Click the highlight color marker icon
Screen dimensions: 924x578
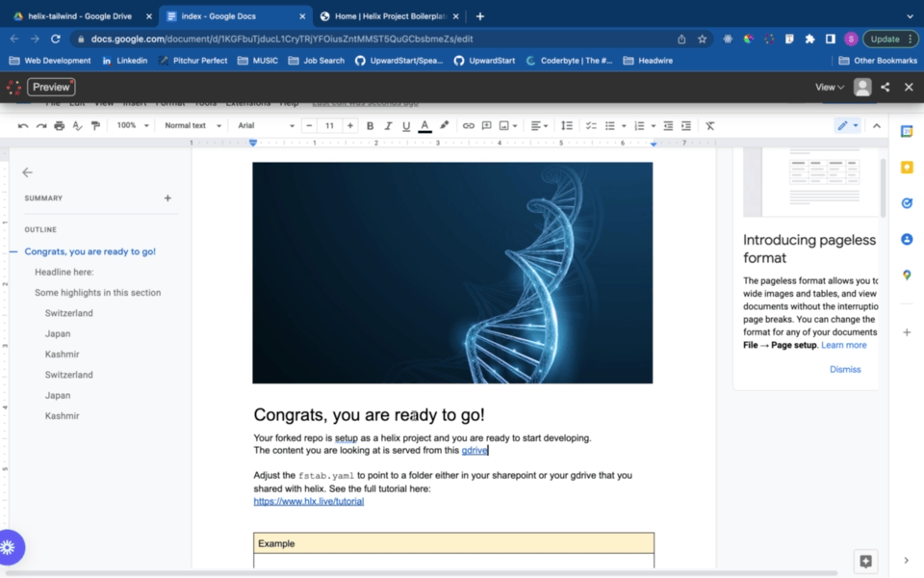point(444,126)
